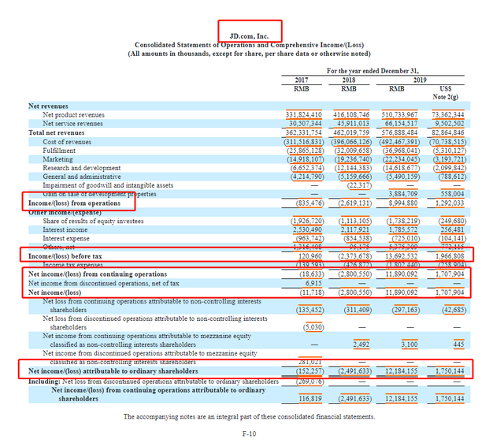This screenshot has width=504, height=447.
Task: Select the bold Net income/(loss) label
Action: (54, 292)
